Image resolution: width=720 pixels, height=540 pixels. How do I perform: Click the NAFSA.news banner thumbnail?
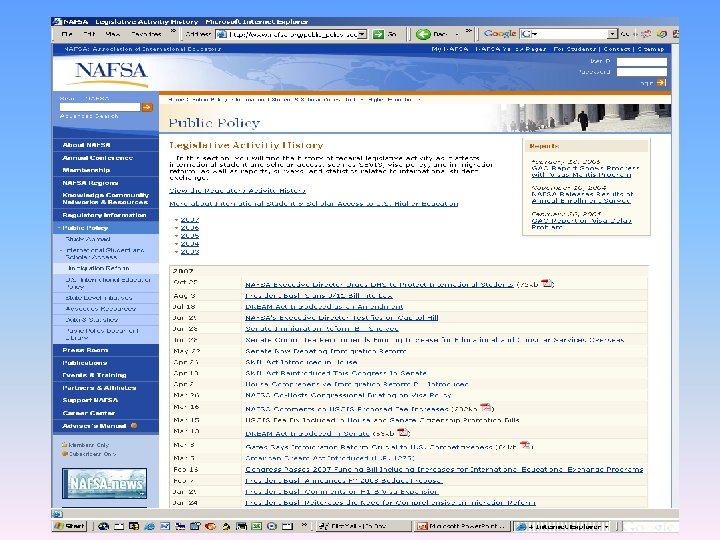[x=104, y=484]
